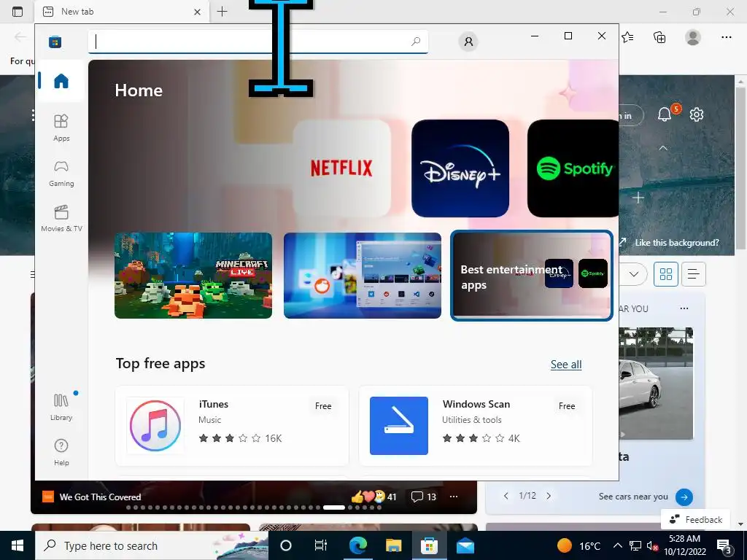The width and height of the screenshot is (747, 560).
Task: Go to previous car slide arrow
Action: pos(506,496)
